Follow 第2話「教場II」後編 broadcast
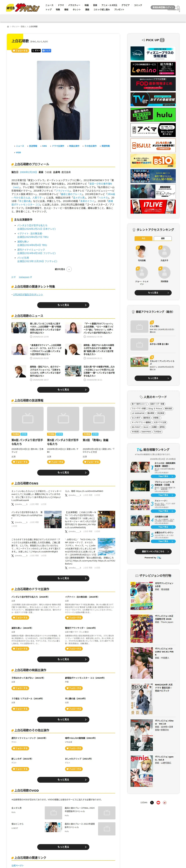 pyautogui.click(x=92, y=462)
